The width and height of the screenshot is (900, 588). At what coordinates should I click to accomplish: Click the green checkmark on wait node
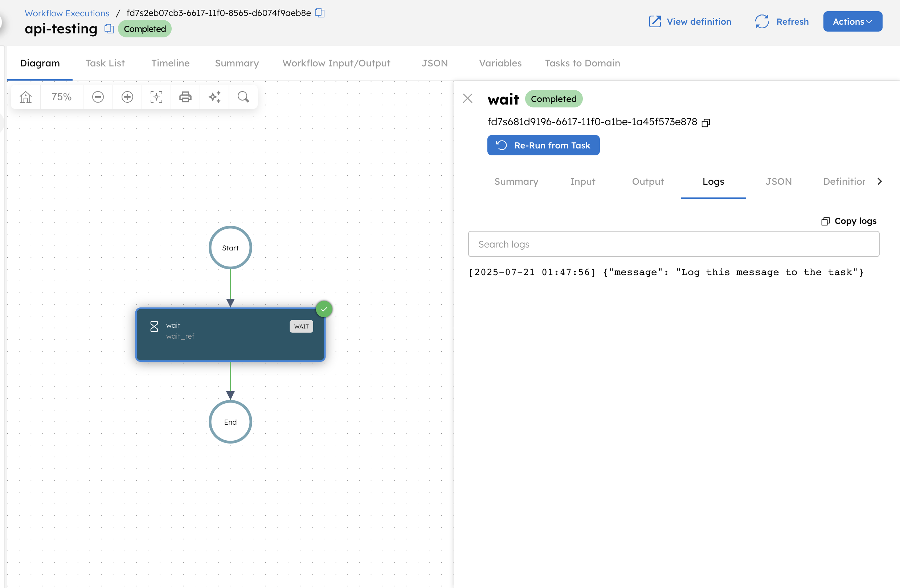pyautogui.click(x=324, y=309)
